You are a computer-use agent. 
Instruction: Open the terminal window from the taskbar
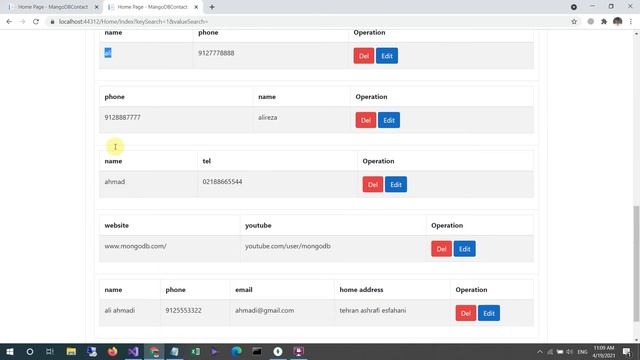(257, 351)
